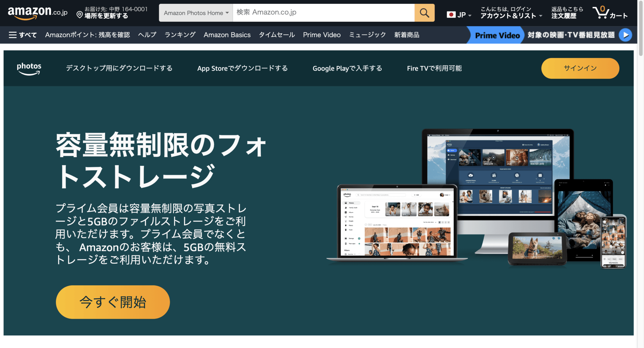
Task: Open App Storeでダウンロードする link
Action: pyautogui.click(x=242, y=68)
